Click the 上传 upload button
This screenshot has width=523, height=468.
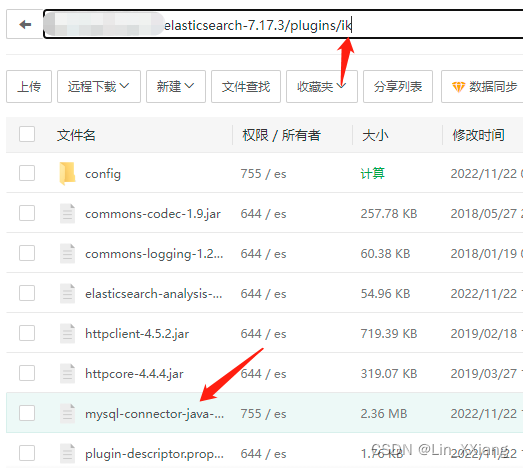(x=29, y=86)
